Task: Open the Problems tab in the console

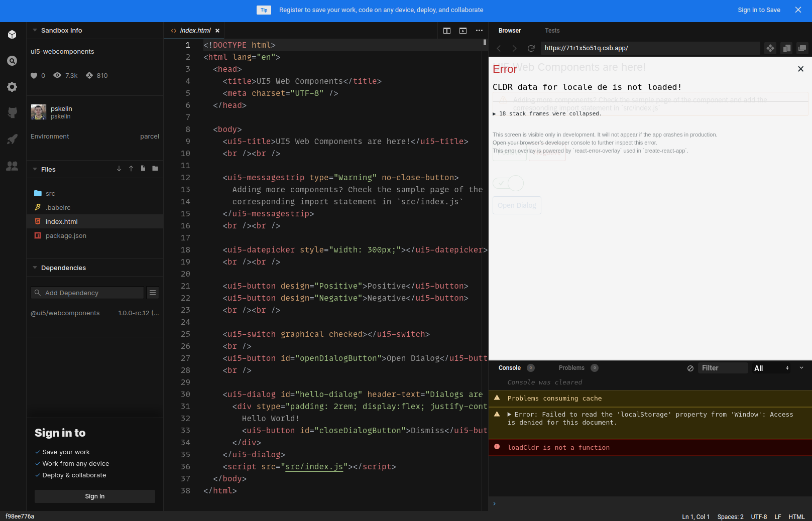Action: click(571, 367)
